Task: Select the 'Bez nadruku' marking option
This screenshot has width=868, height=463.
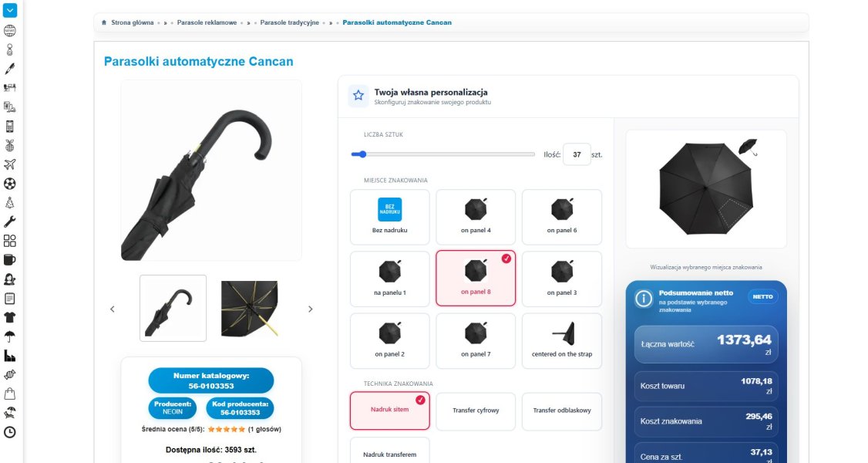Action: click(390, 217)
